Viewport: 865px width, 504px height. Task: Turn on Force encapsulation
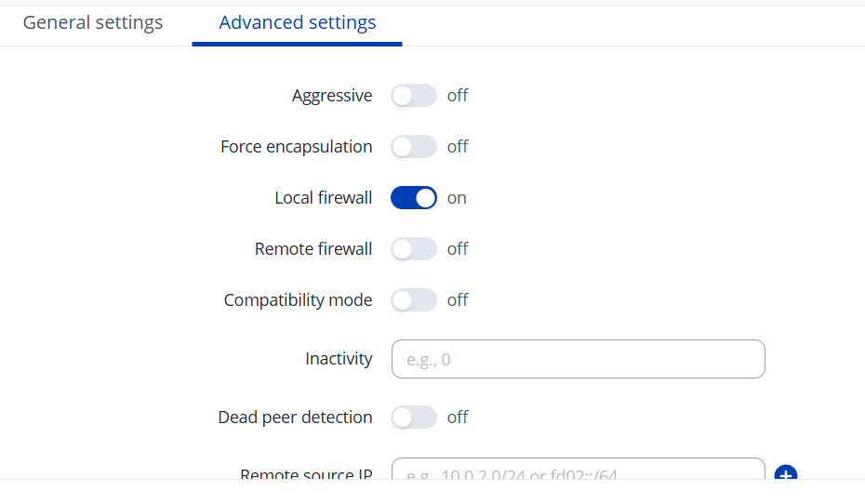tap(414, 147)
